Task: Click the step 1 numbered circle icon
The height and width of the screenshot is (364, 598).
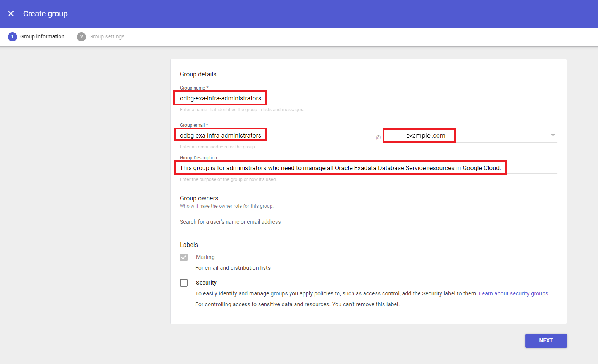Action: (12, 36)
